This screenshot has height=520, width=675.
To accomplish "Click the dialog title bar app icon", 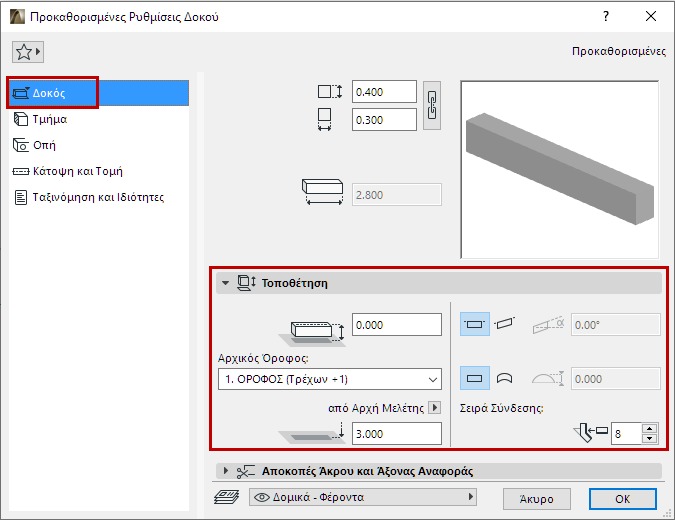I will [17, 17].
